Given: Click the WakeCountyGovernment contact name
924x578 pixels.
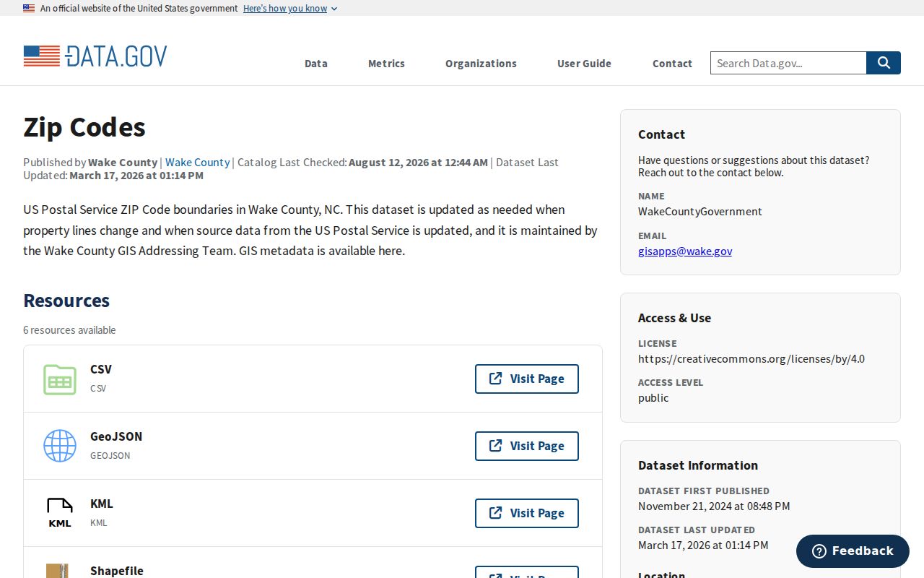Looking at the screenshot, I should 700,212.
